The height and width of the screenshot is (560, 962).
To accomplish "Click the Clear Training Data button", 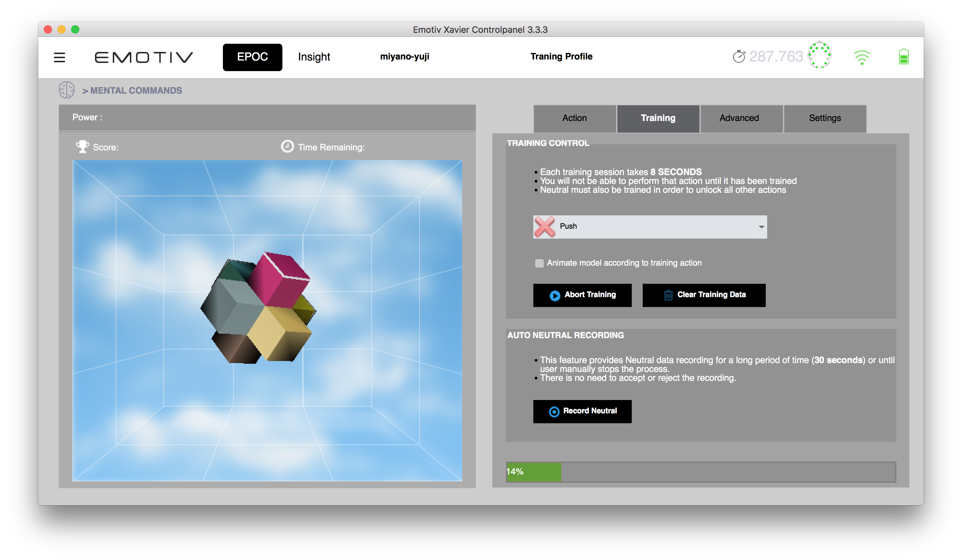I will pos(704,295).
